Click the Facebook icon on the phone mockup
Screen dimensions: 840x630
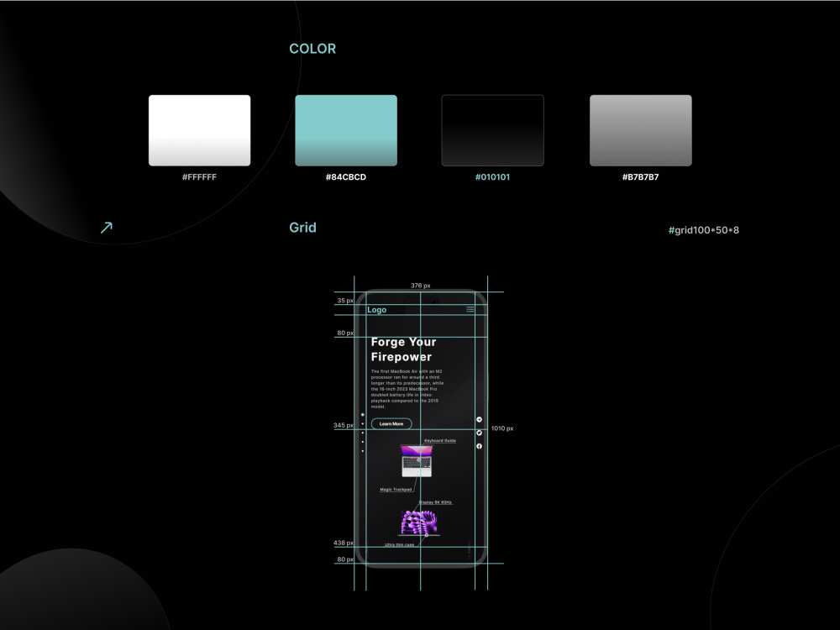click(479, 446)
